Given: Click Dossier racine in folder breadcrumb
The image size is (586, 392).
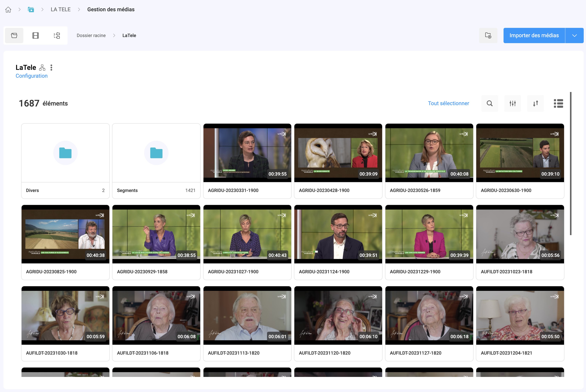Looking at the screenshot, I should click(x=91, y=35).
